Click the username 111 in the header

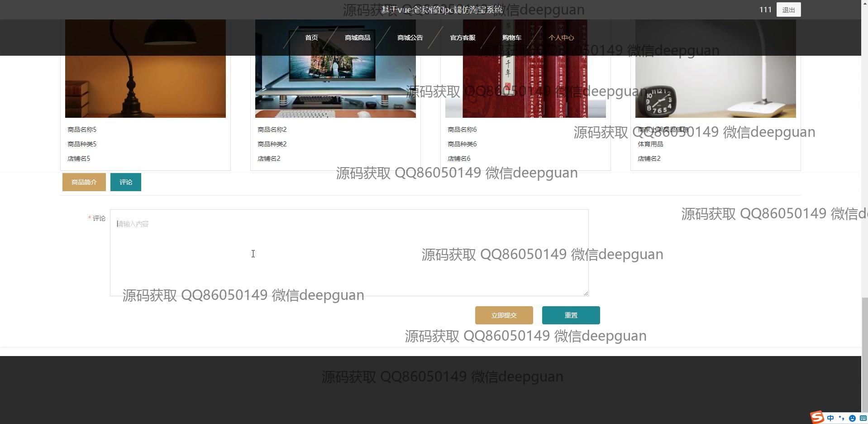click(765, 10)
